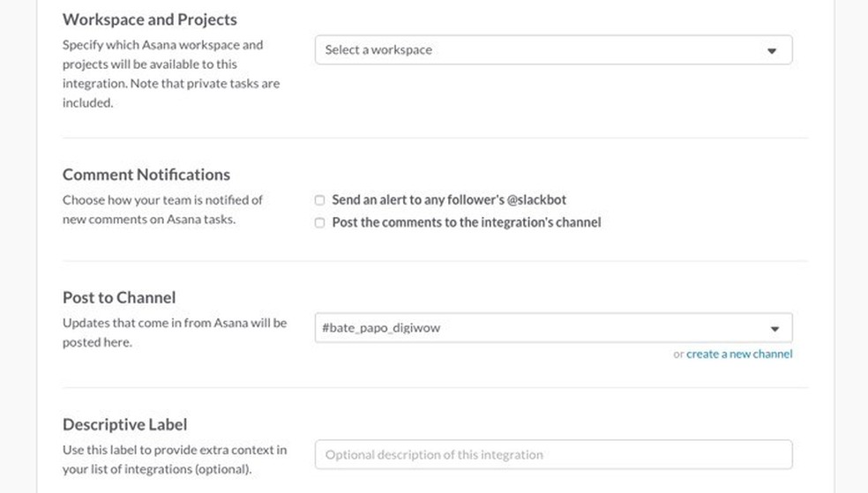Image resolution: width=868 pixels, height=493 pixels.
Task: Click the Post to Channel heading
Action: click(119, 297)
